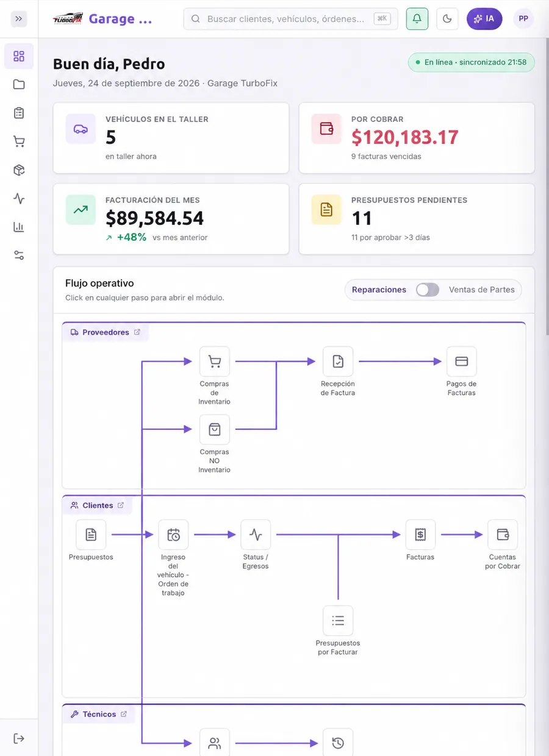Toggle dark mode with the moon icon

tap(447, 19)
